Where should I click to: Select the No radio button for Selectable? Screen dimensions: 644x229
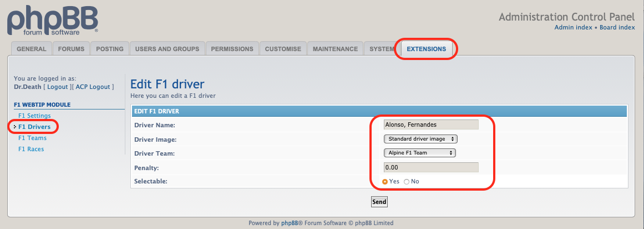pos(407,182)
